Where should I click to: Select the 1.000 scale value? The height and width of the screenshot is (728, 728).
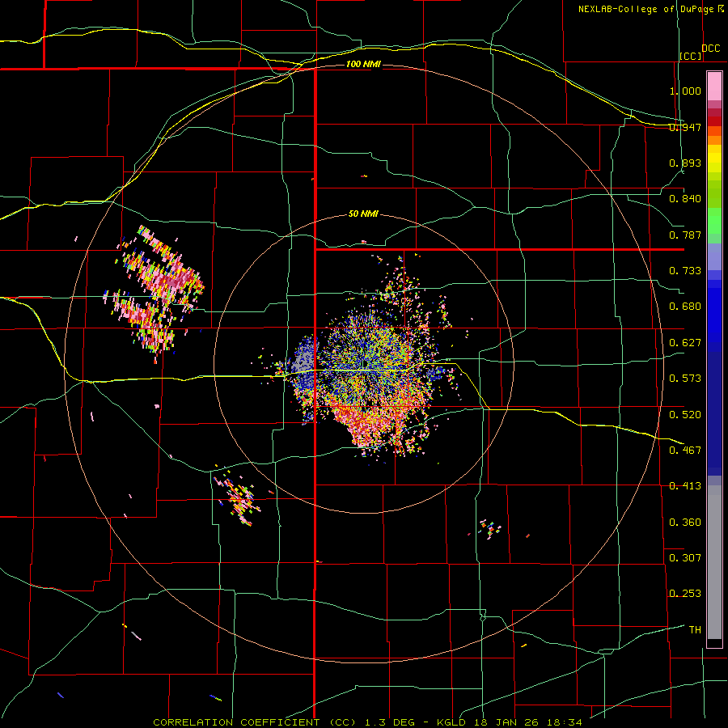[685, 91]
